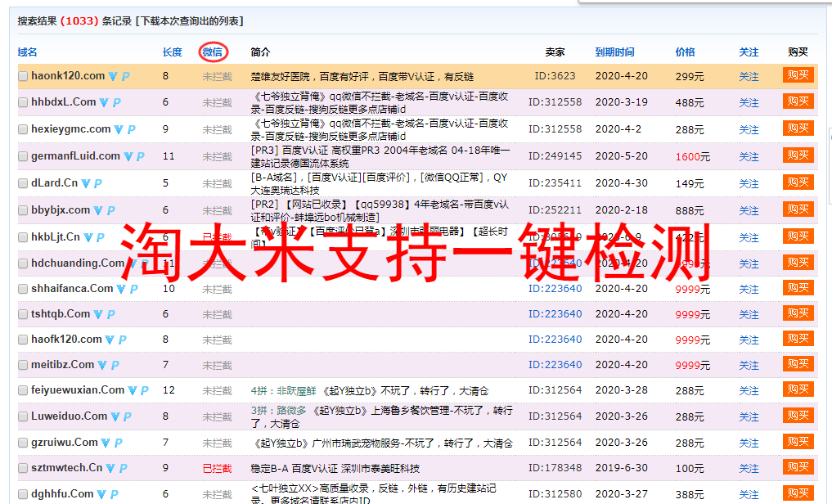
Task: Click the P icon beside dghhfu.Com
Action: coord(113,493)
